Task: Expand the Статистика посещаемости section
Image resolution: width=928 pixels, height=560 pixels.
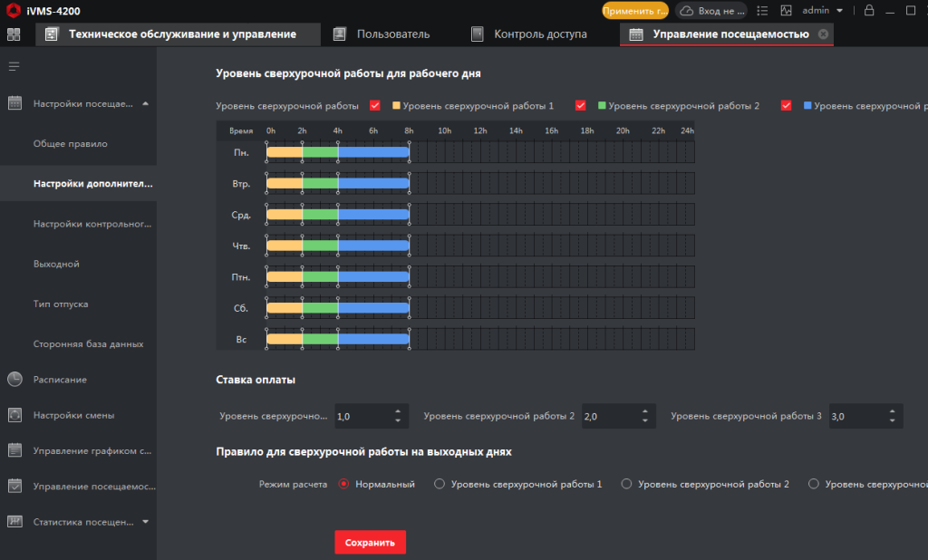Action: click(x=145, y=521)
